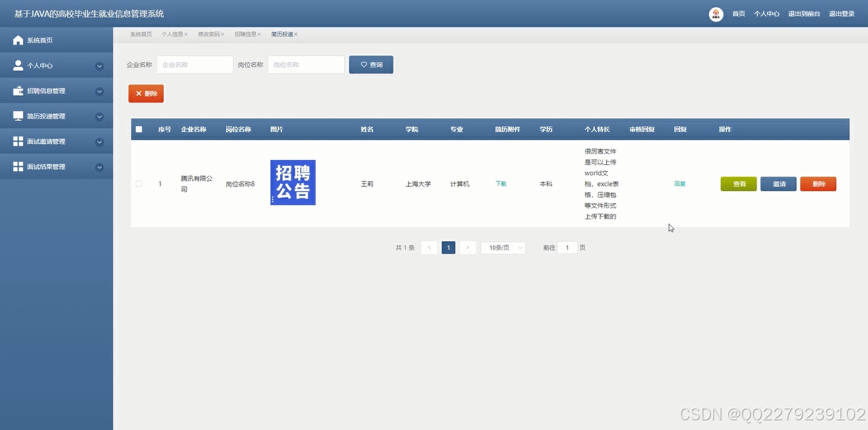Click the 企业名称 search input field
The height and width of the screenshot is (430, 868).
[x=194, y=64]
